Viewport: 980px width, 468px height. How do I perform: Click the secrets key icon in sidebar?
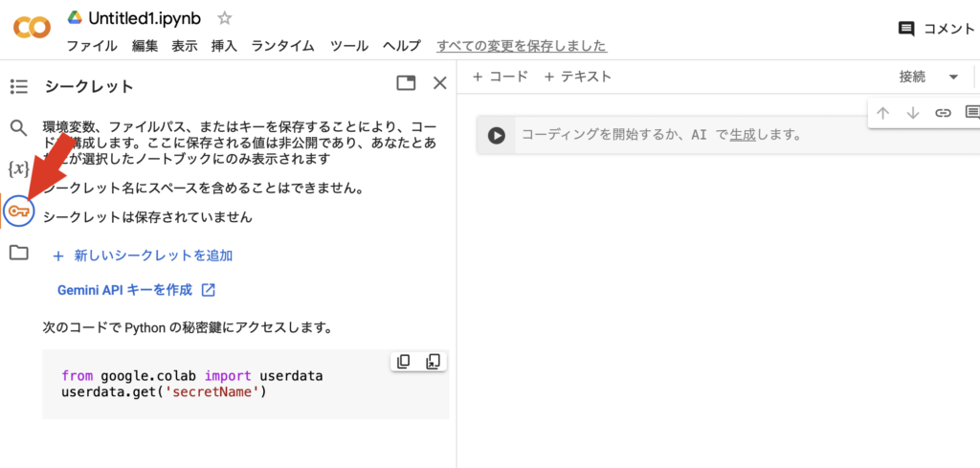click(x=18, y=211)
